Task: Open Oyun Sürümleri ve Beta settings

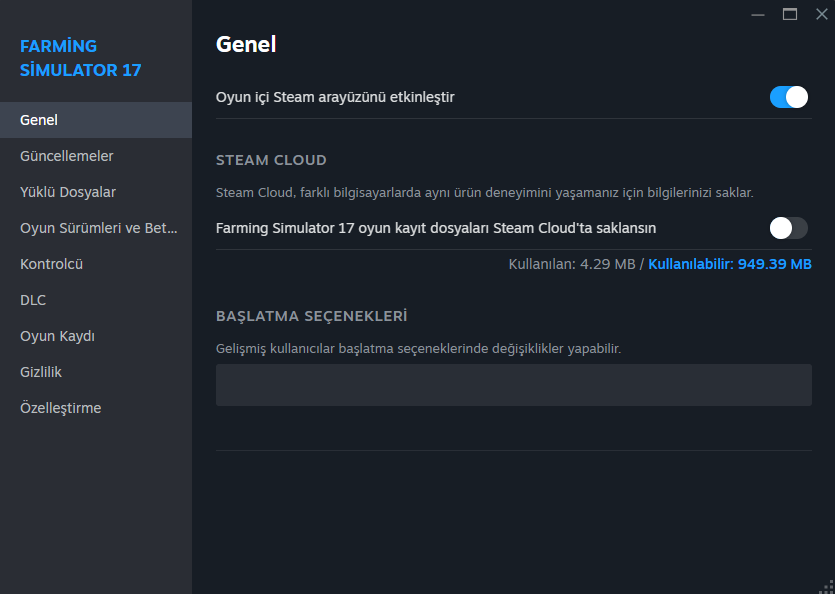Action: (x=96, y=228)
